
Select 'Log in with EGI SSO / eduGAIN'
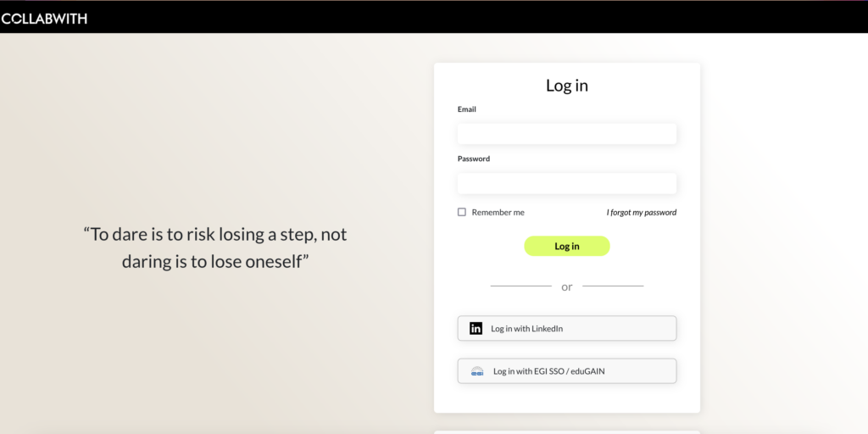pos(548,371)
